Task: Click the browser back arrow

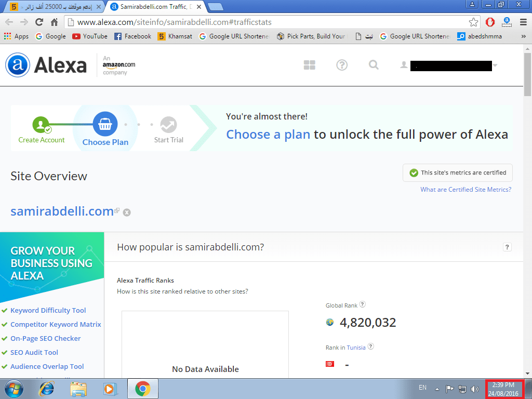Action: point(9,22)
